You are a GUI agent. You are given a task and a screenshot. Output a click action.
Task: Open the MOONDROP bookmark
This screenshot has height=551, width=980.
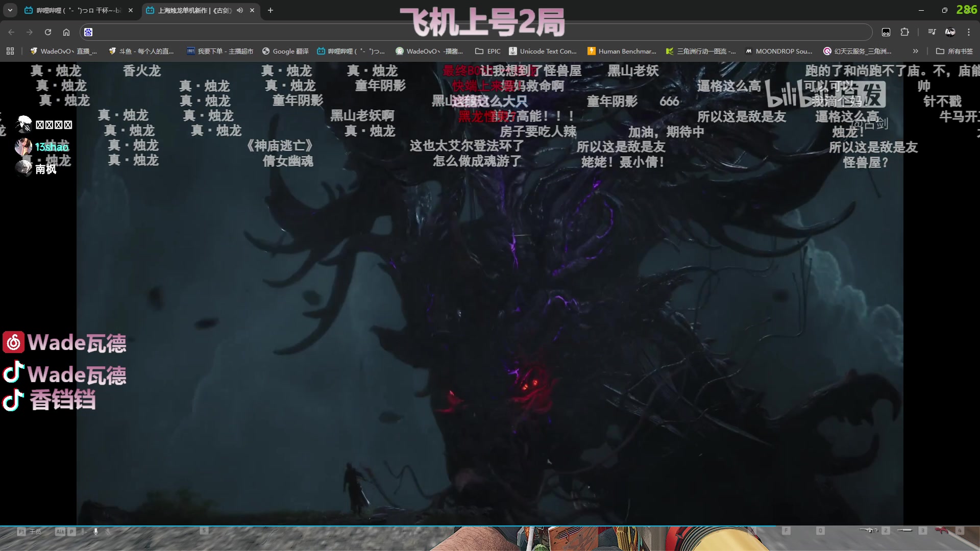(779, 51)
